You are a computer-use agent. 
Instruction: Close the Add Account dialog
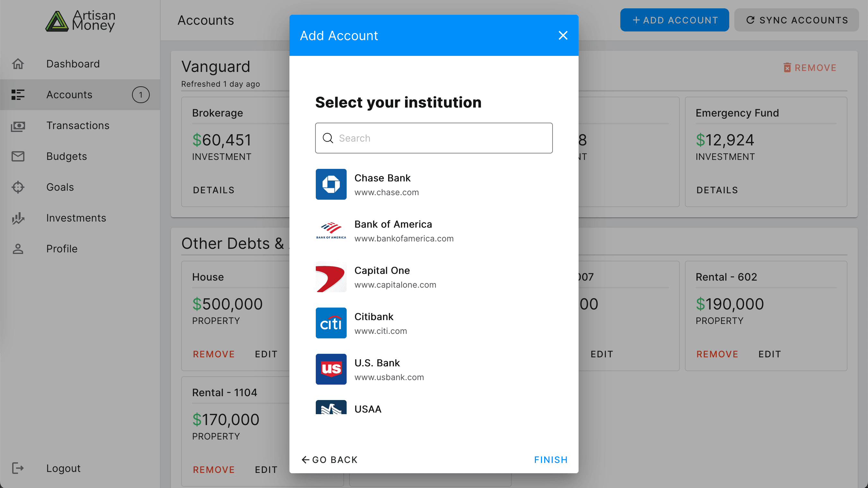click(563, 35)
